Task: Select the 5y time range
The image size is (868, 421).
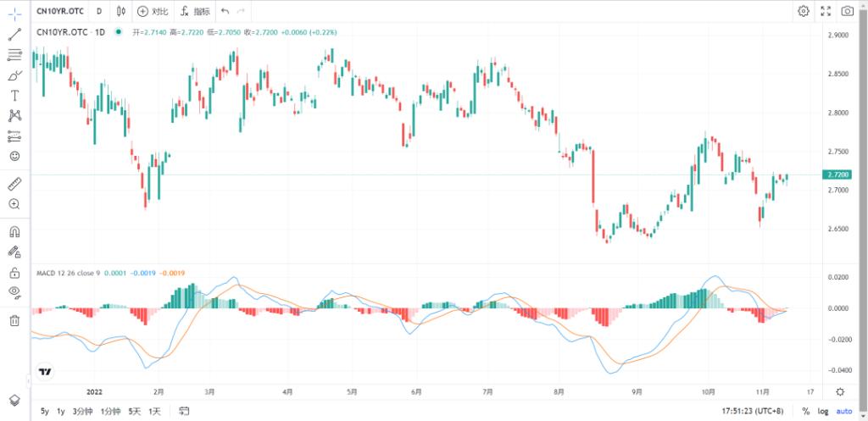Action: click(x=44, y=412)
